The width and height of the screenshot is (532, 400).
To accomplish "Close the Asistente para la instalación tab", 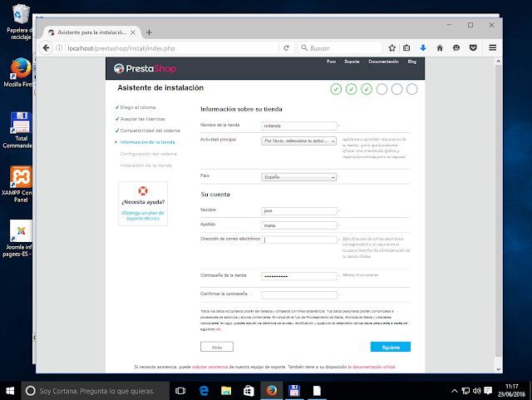I will pos(133,32).
